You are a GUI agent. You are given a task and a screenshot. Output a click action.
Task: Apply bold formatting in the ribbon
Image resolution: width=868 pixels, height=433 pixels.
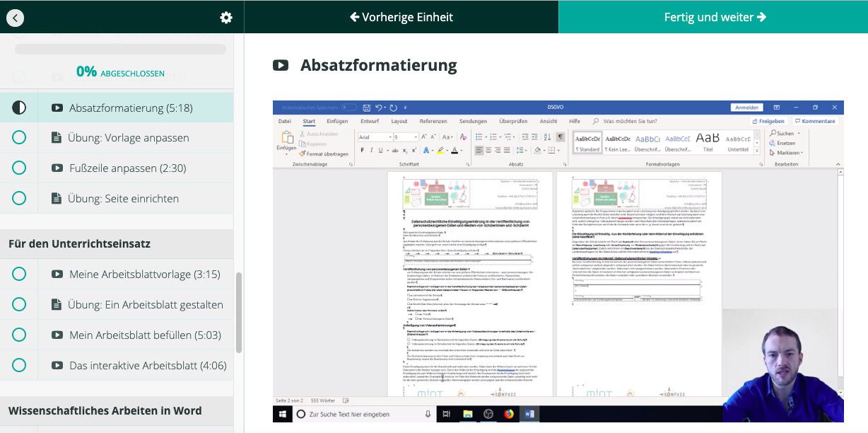(363, 150)
